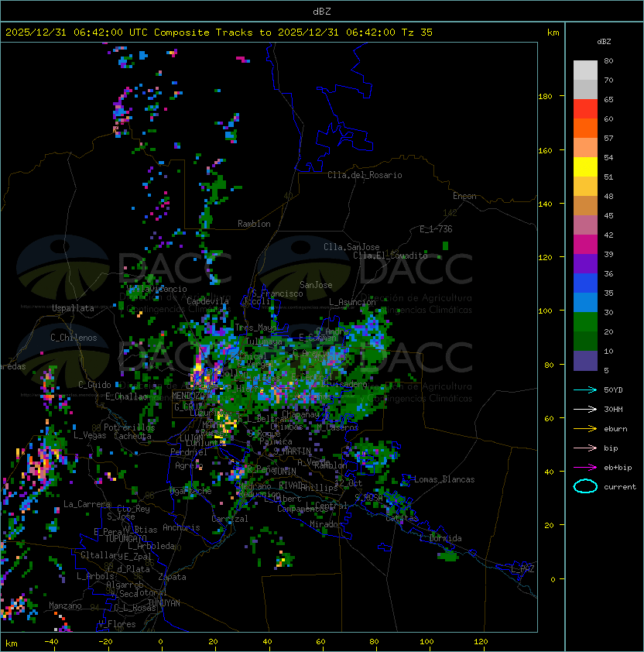
Task: Click the 'Clla.SanJose' label
Action: pos(351,247)
